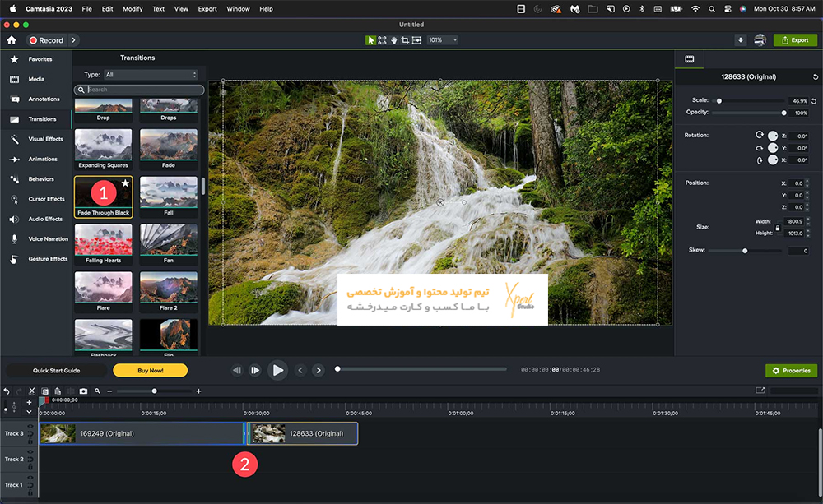Click the Skew slider handle
This screenshot has width=823, height=504.
(745, 251)
